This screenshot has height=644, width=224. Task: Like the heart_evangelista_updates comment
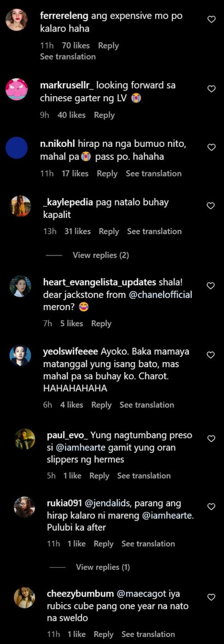[x=211, y=286]
